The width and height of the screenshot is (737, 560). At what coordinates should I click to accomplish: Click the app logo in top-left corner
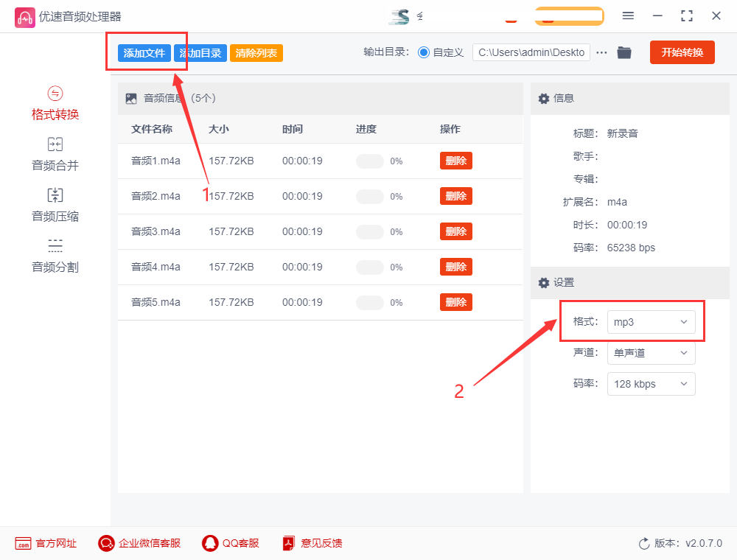tap(25, 15)
